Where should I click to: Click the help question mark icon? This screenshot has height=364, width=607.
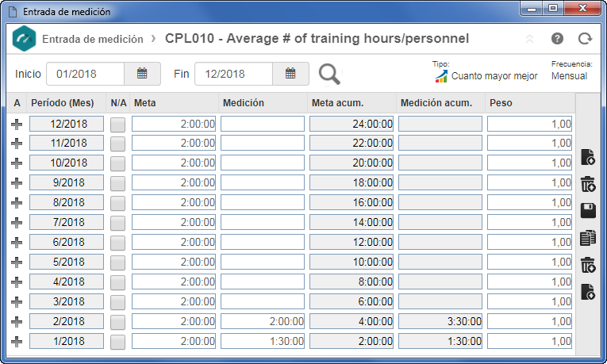557,39
